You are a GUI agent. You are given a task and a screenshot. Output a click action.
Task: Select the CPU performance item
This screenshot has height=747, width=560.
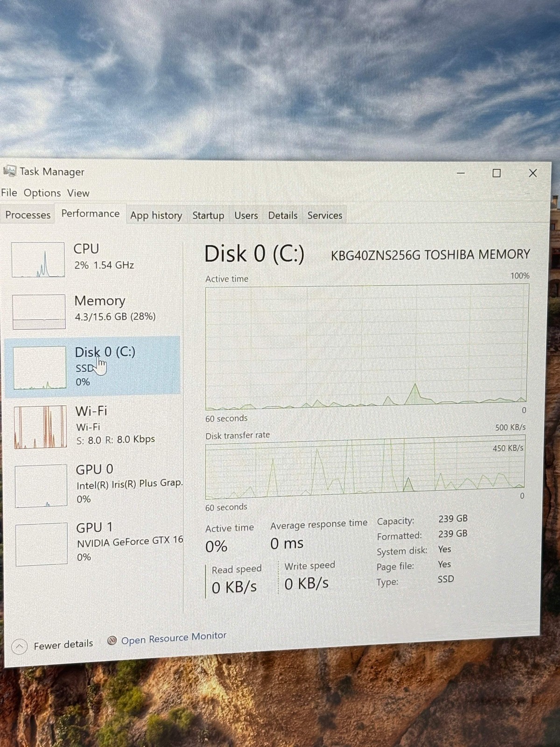tap(92, 259)
